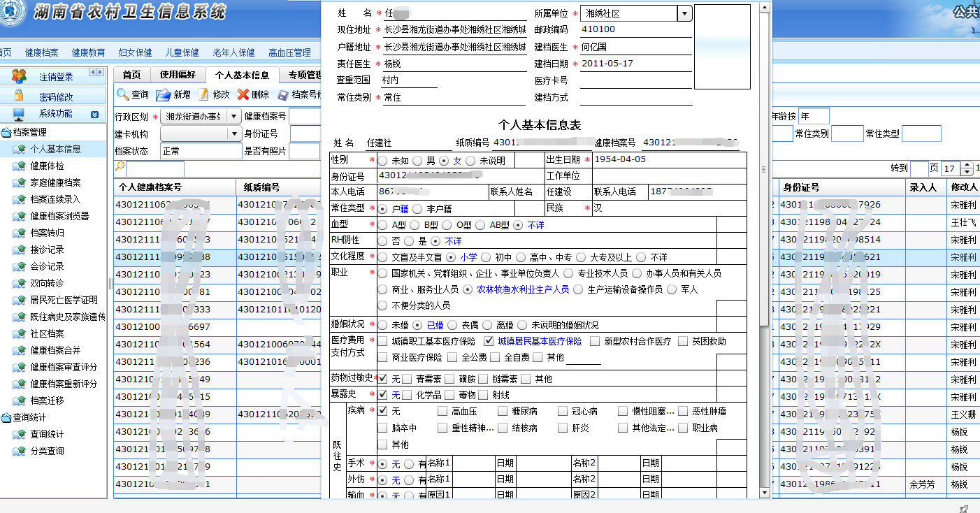This screenshot has width=980, height=513.
Task: Click the 档案号 disk icon in toolbar
Action: click(283, 95)
